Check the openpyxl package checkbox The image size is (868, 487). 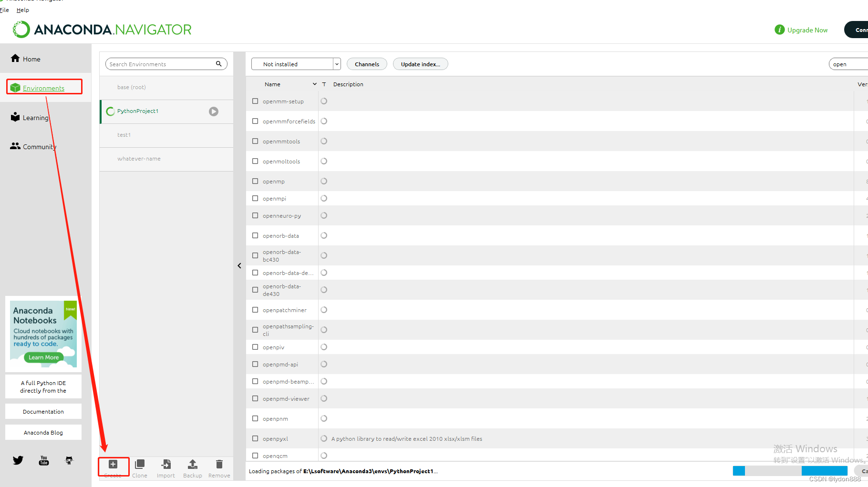pos(255,438)
